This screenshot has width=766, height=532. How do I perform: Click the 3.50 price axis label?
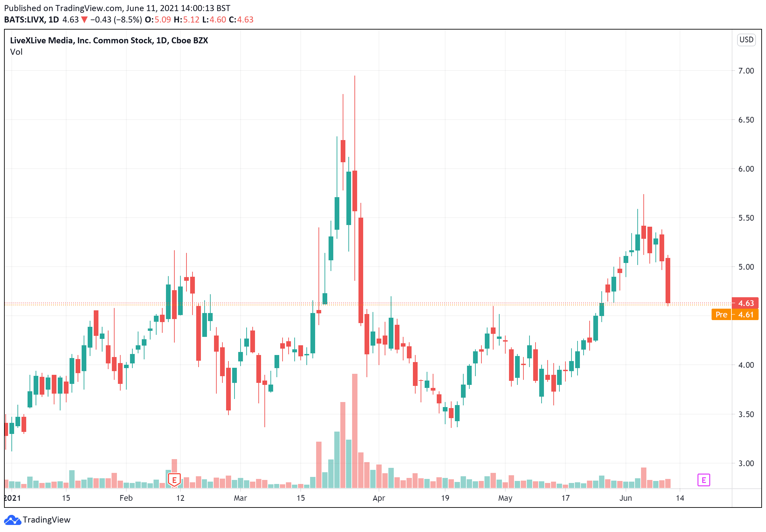click(746, 414)
